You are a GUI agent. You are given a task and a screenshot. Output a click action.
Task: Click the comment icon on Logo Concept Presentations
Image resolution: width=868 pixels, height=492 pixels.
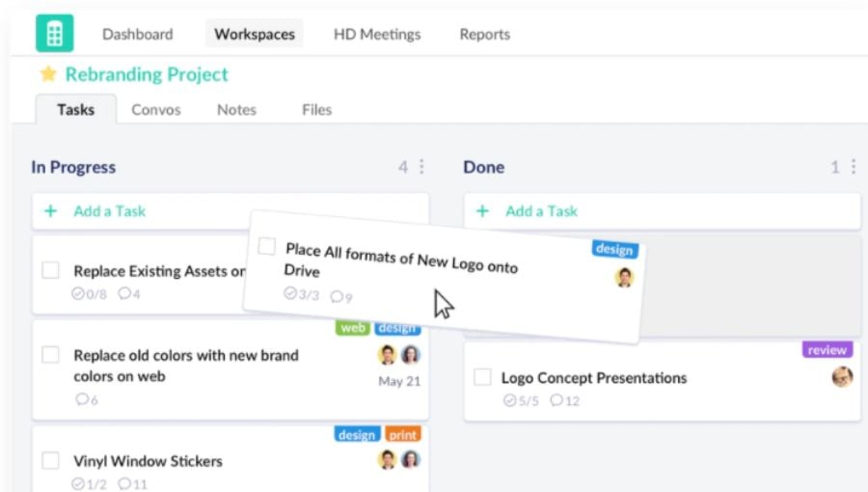(x=556, y=400)
